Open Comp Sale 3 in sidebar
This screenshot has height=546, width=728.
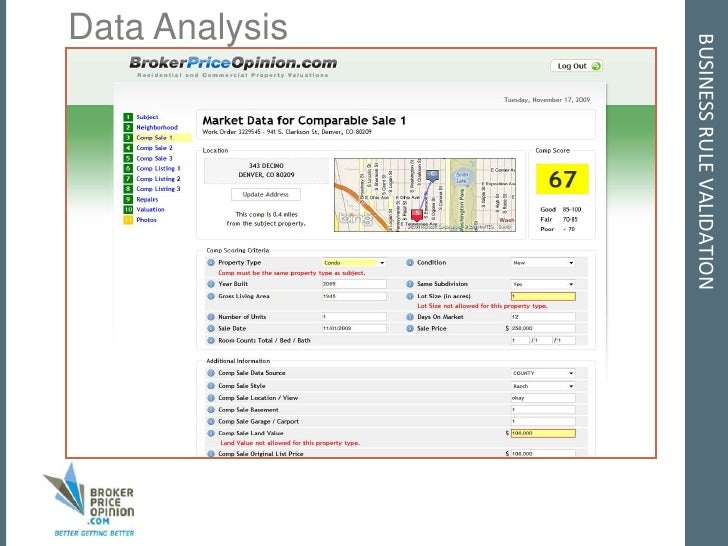[x=154, y=158]
